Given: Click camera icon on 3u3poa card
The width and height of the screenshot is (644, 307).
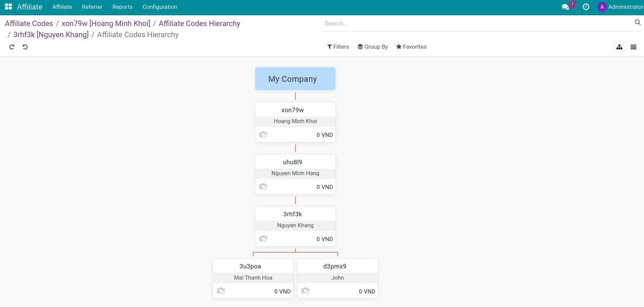Looking at the screenshot, I should 221,291.
